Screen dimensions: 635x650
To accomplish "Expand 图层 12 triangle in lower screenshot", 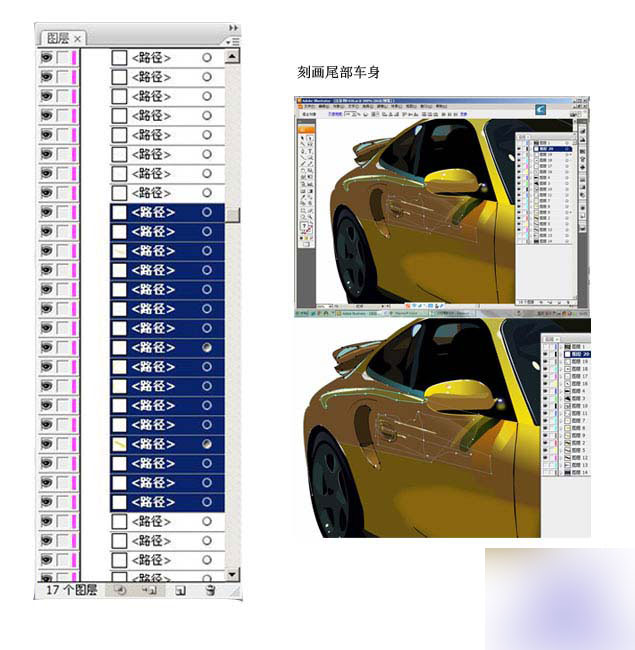I will (x=561, y=458).
